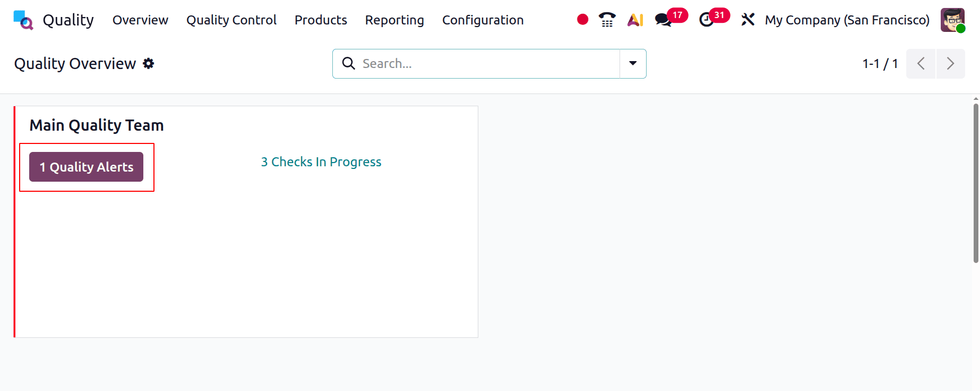Open the Configuration menu
This screenshot has width=980, height=391.
pos(483,20)
